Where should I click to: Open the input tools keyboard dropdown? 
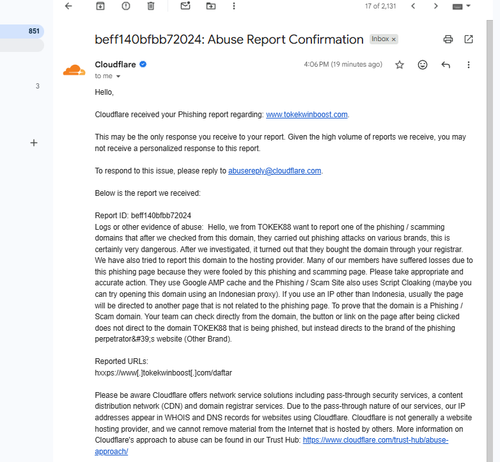[461, 6]
